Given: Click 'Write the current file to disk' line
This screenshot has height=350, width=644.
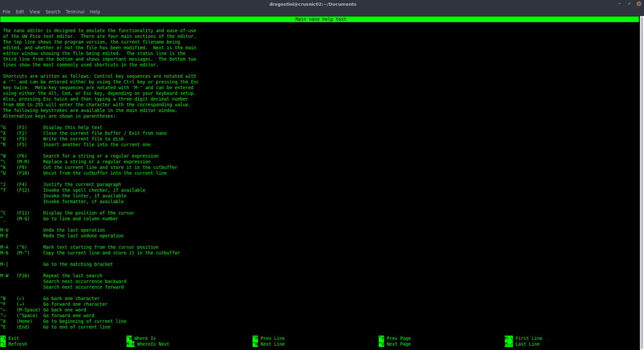Looking at the screenshot, I should point(83,139).
